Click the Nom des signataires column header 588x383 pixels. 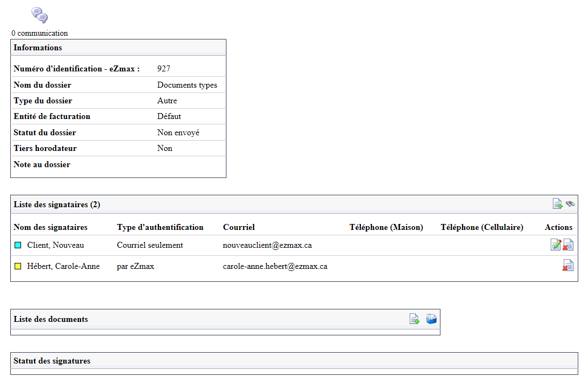pyautogui.click(x=51, y=227)
